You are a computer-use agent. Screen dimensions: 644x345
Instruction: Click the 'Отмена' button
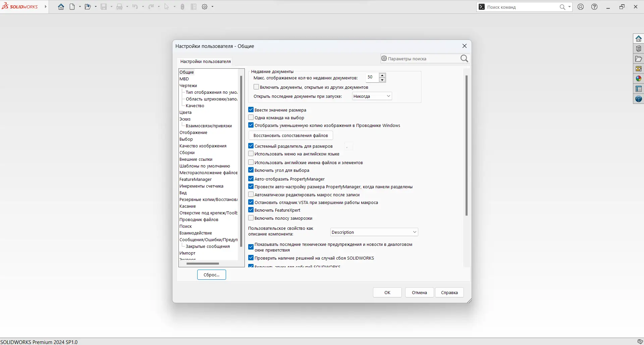pyautogui.click(x=420, y=292)
